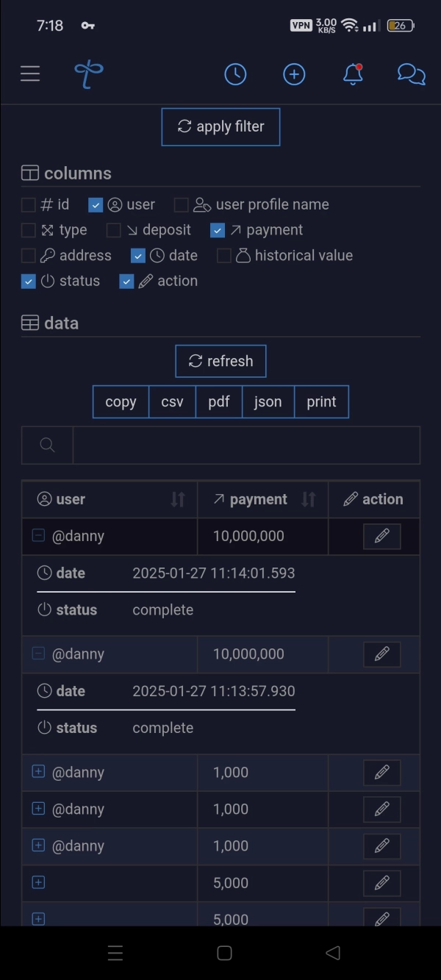Open the clock history icon in header
This screenshot has height=980, width=441.
point(235,74)
